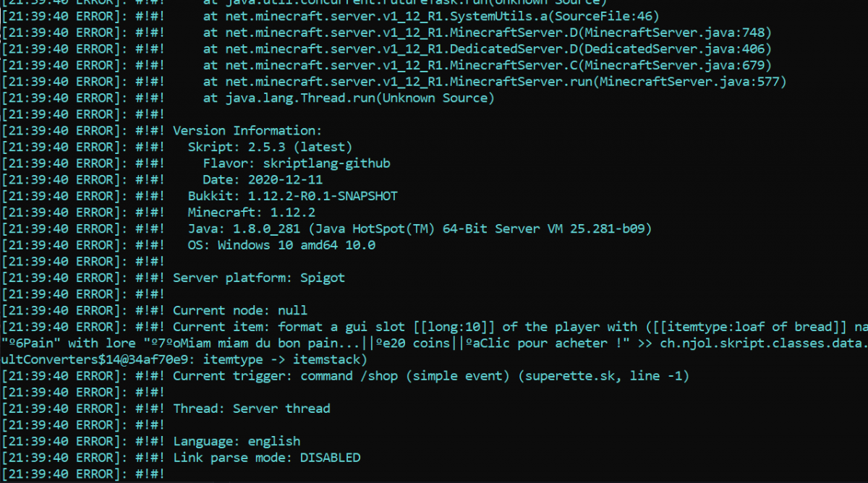Click the Java HotSpot 64-Bit Server VM line
Screen dimensions: 868x483
pyautogui.click(x=420, y=228)
